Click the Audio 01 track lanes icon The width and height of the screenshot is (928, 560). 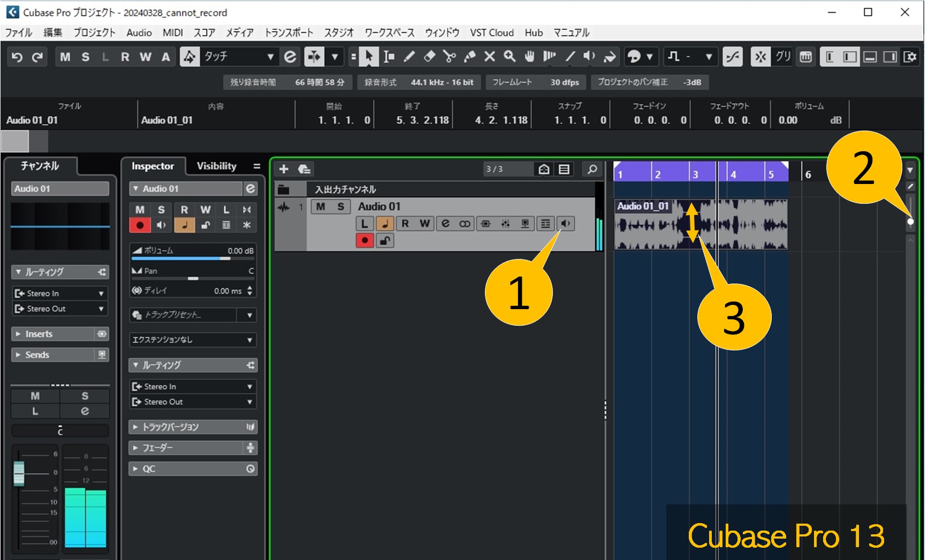coord(545,224)
